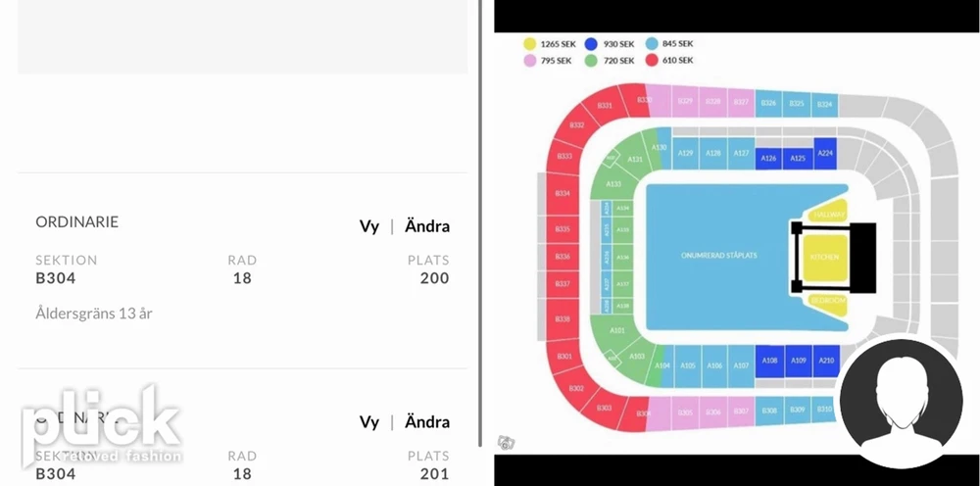The height and width of the screenshot is (486, 980).
Task: Click the plick watermark logo
Action: tap(101, 426)
